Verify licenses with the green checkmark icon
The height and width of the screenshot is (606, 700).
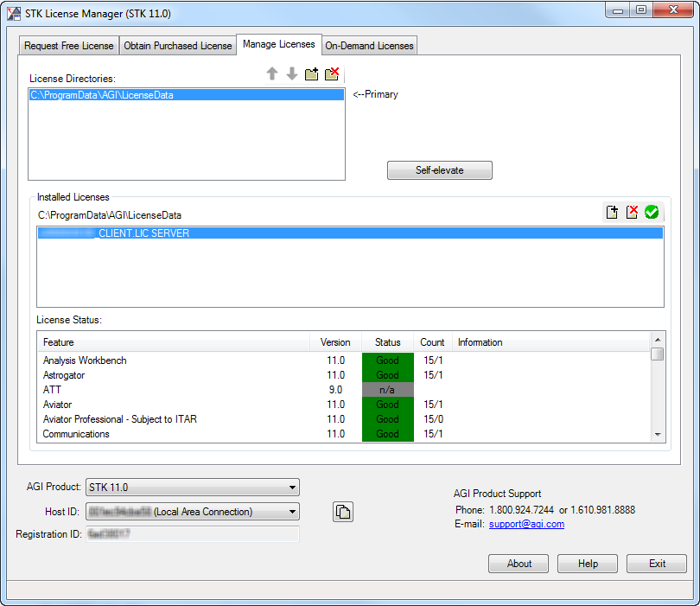tap(652, 212)
